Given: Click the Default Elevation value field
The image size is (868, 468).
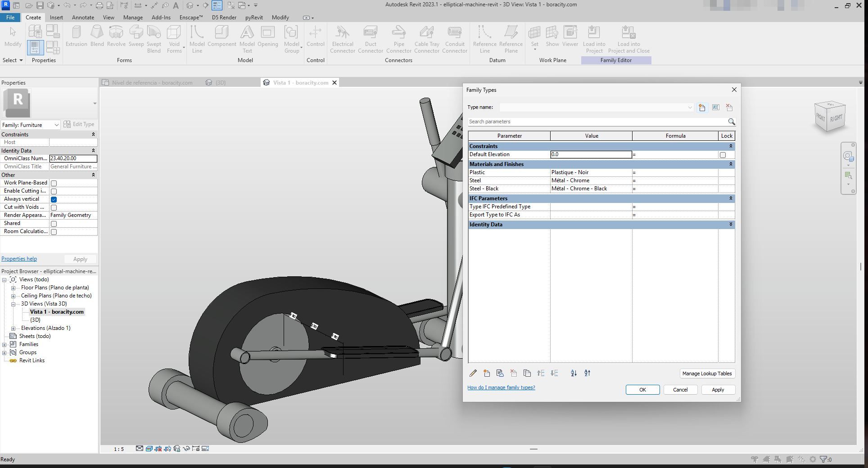Looking at the screenshot, I should [591, 154].
